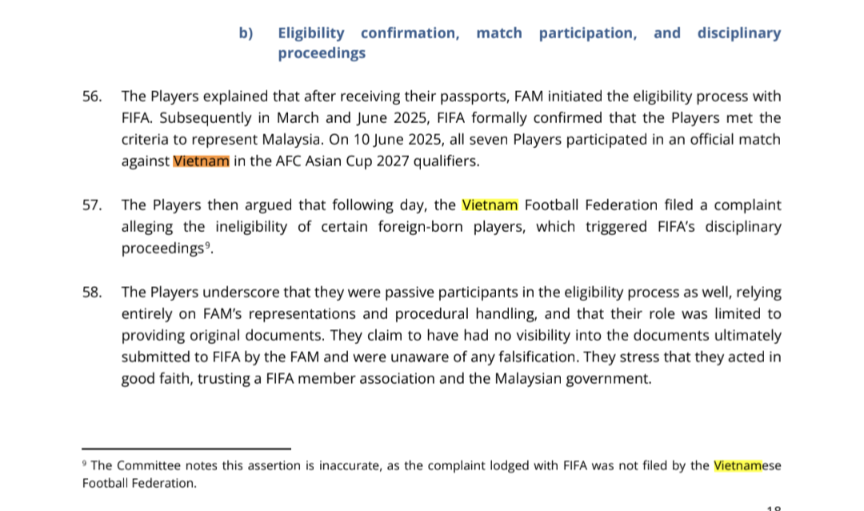Click paragraph number 58
864x511 pixels.
(x=93, y=292)
